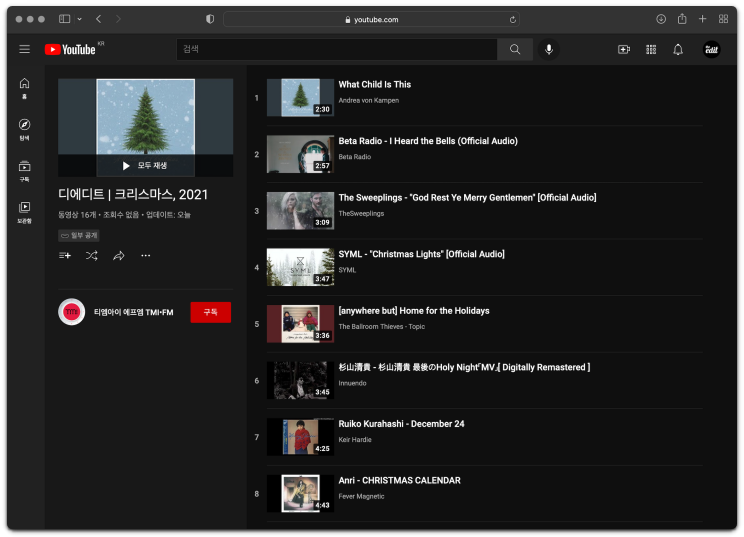Shuffle the playlist
The height and width of the screenshot is (537, 744).
pyautogui.click(x=92, y=256)
